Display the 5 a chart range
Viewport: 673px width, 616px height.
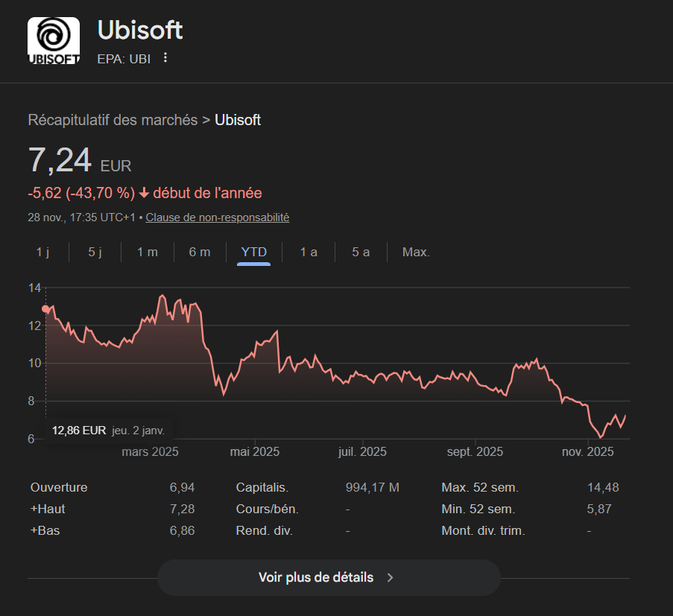(x=361, y=252)
